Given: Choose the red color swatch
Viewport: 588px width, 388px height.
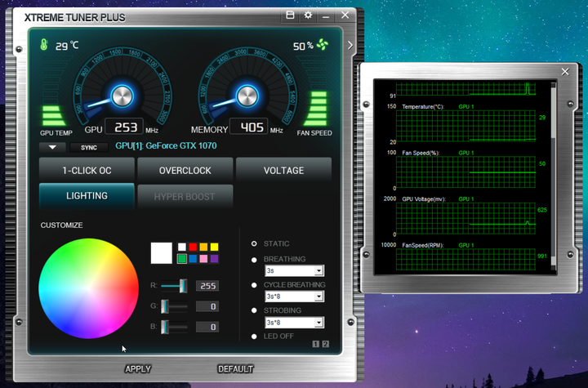Looking at the screenshot, I should coord(193,247).
